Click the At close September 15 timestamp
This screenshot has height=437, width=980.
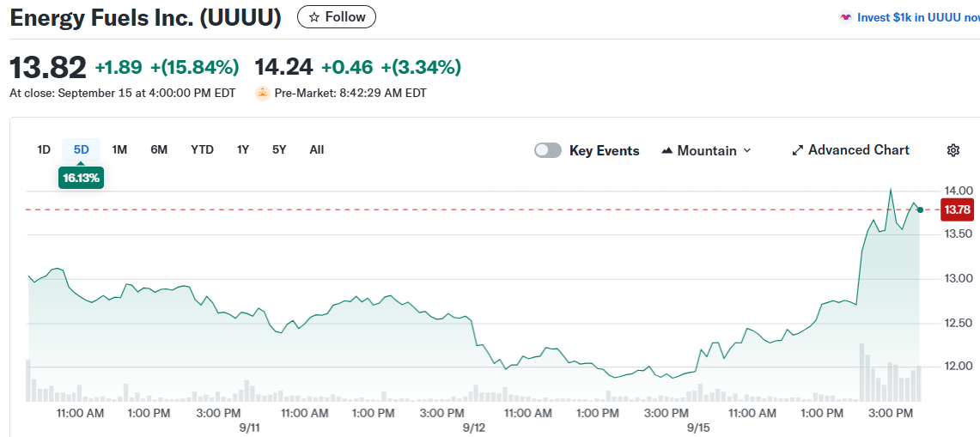pyautogui.click(x=123, y=94)
